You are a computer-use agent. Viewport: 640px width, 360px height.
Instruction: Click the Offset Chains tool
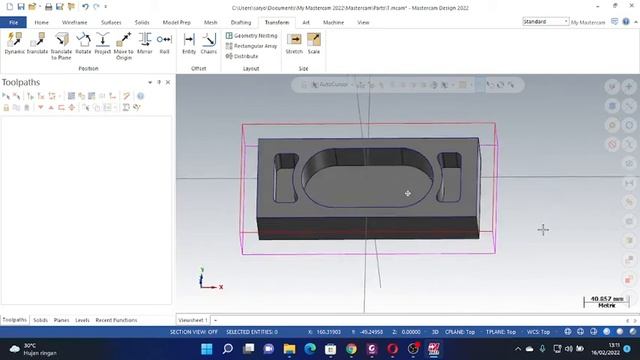click(x=209, y=43)
